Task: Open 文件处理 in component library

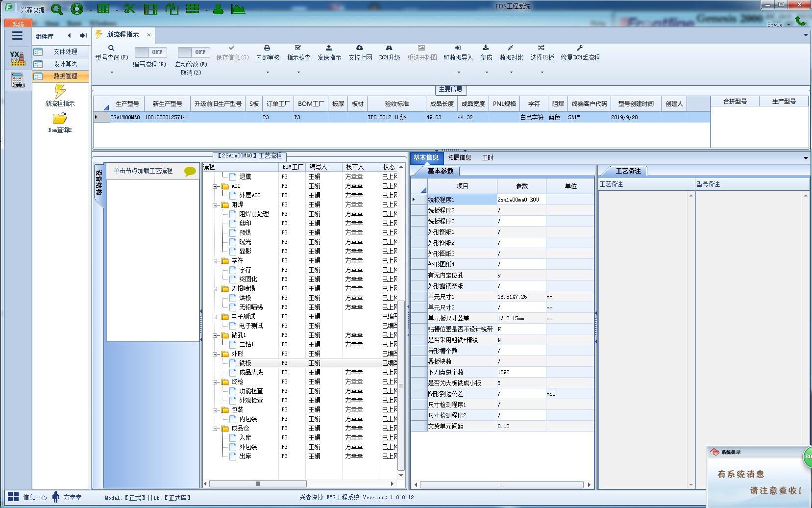Action: 61,51
